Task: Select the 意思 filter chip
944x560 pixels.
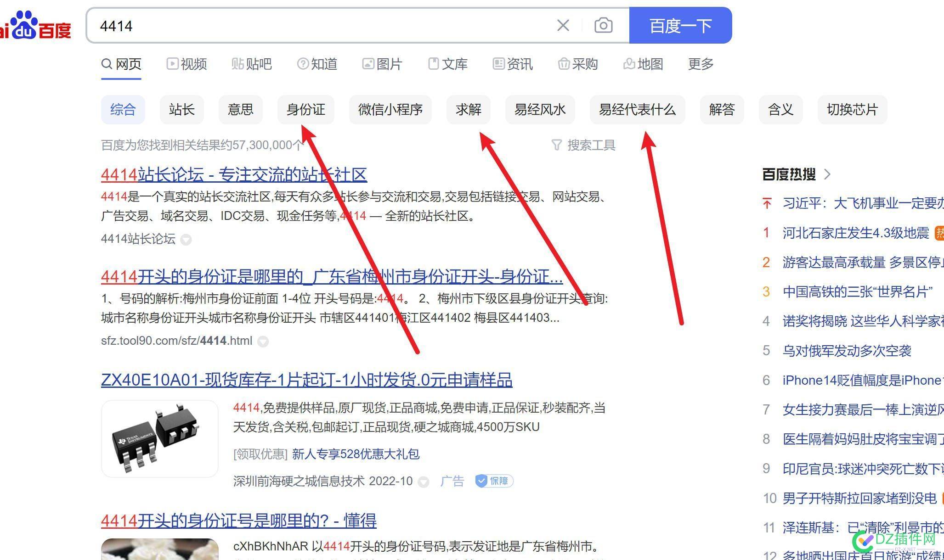Action: coord(241,110)
